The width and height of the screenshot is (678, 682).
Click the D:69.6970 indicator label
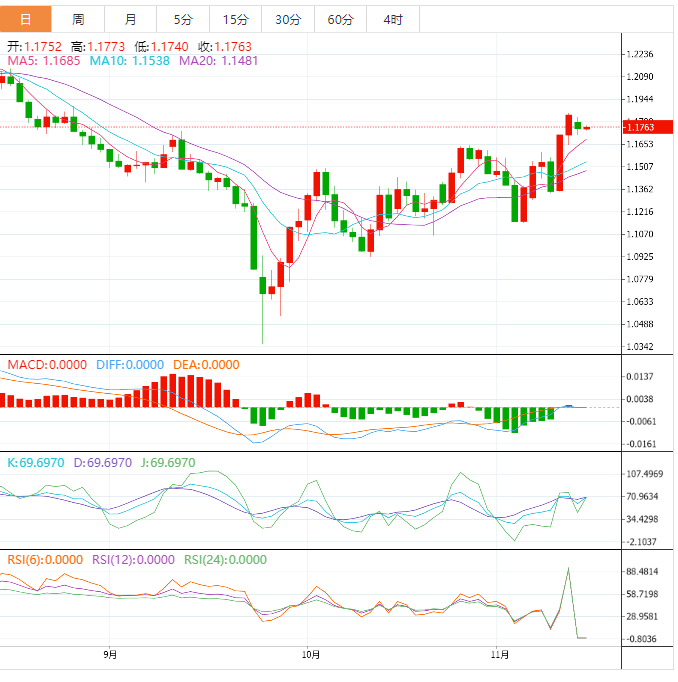pos(103,463)
